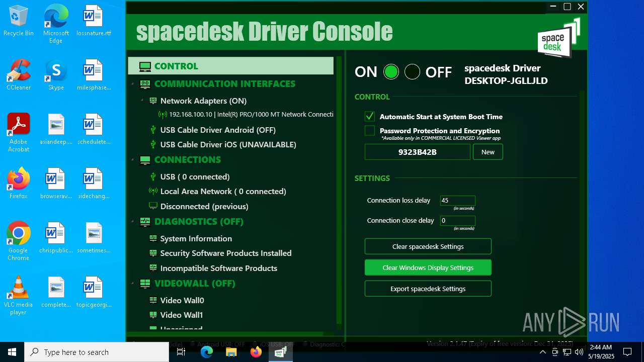Open Task View on taskbar
Viewport: 644px width, 362px height.
[181, 352]
